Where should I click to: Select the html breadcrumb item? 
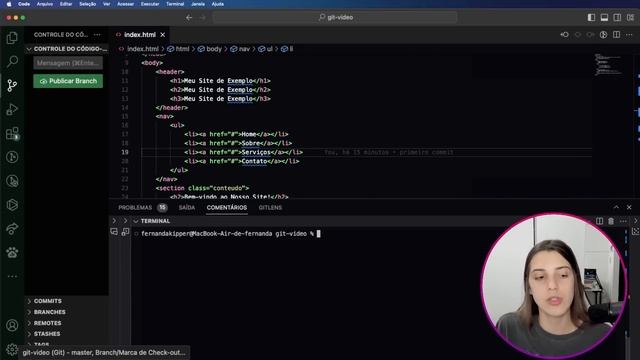[182, 49]
